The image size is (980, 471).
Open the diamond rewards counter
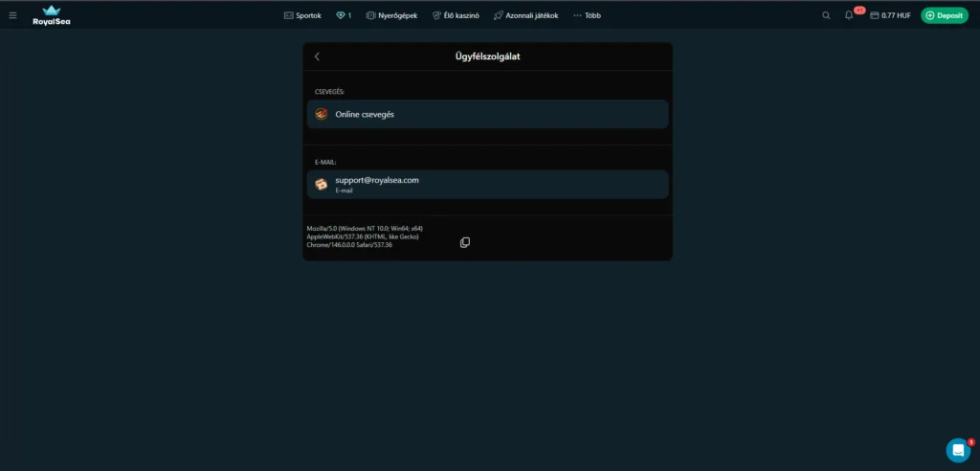[x=344, y=15]
